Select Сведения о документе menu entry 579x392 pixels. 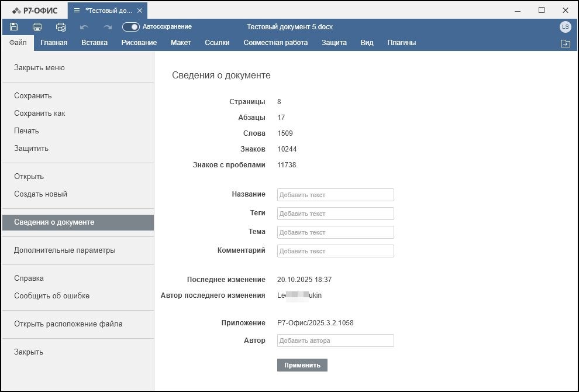pyautogui.click(x=78, y=222)
